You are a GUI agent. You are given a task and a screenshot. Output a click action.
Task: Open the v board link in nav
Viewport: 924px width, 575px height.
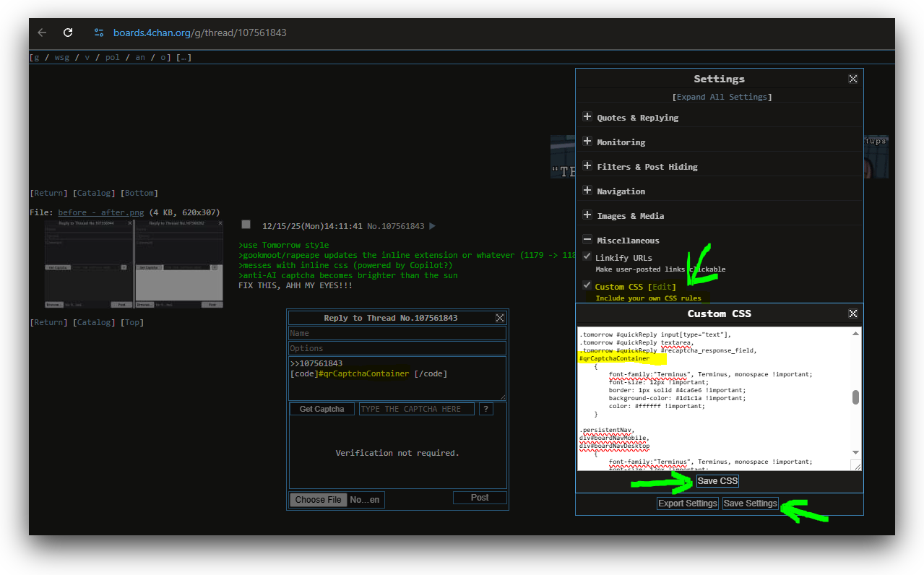tap(87, 57)
